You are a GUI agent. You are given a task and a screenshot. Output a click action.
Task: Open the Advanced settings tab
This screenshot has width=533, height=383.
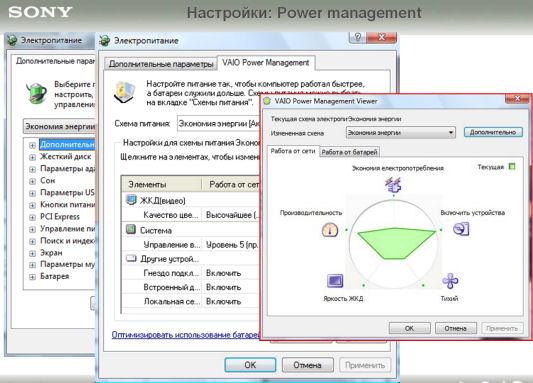coord(161,64)
